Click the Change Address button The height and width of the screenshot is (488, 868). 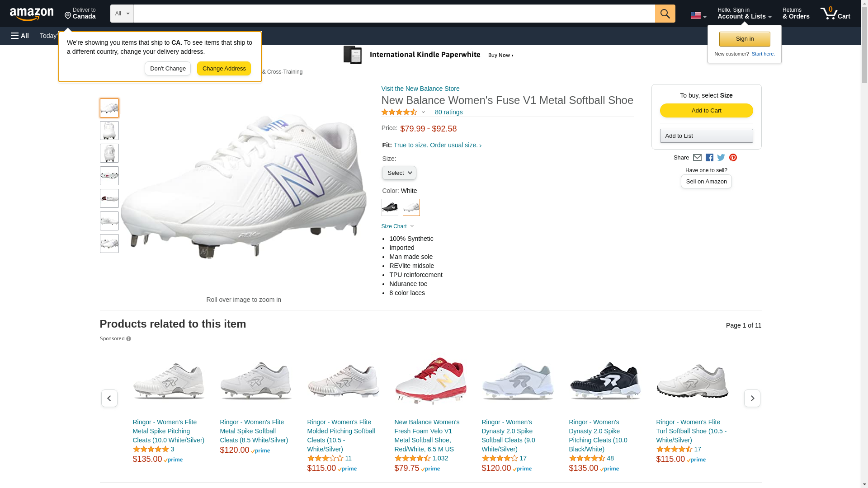[224, 69]
